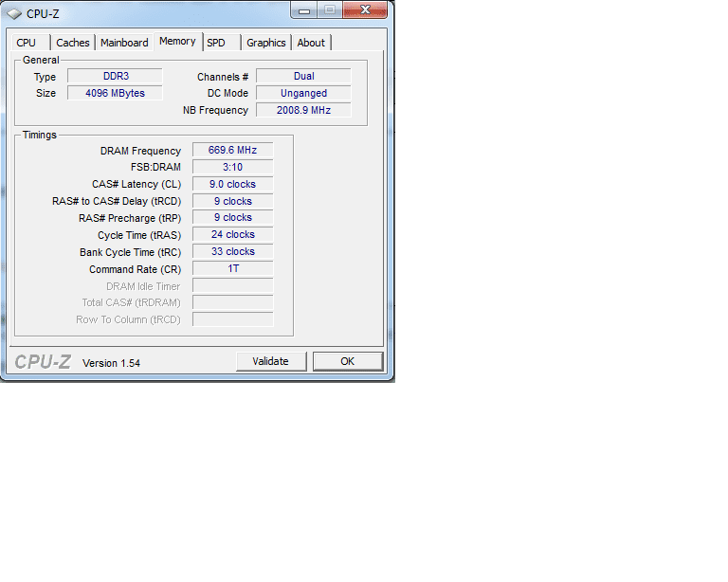This screenshot has width=728, height=582.
Task: Switch to the CPU tab
Action: [30, 43]
